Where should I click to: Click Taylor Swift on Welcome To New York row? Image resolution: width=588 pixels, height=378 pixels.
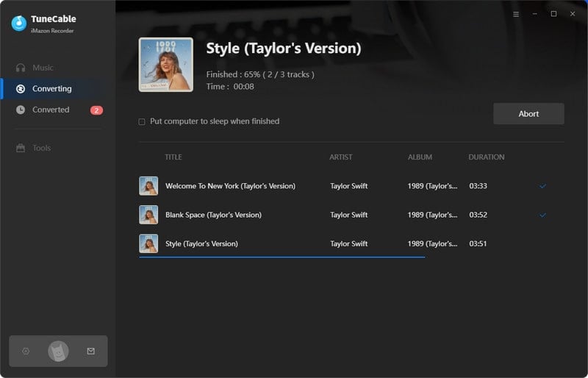(x=348, y=186)
